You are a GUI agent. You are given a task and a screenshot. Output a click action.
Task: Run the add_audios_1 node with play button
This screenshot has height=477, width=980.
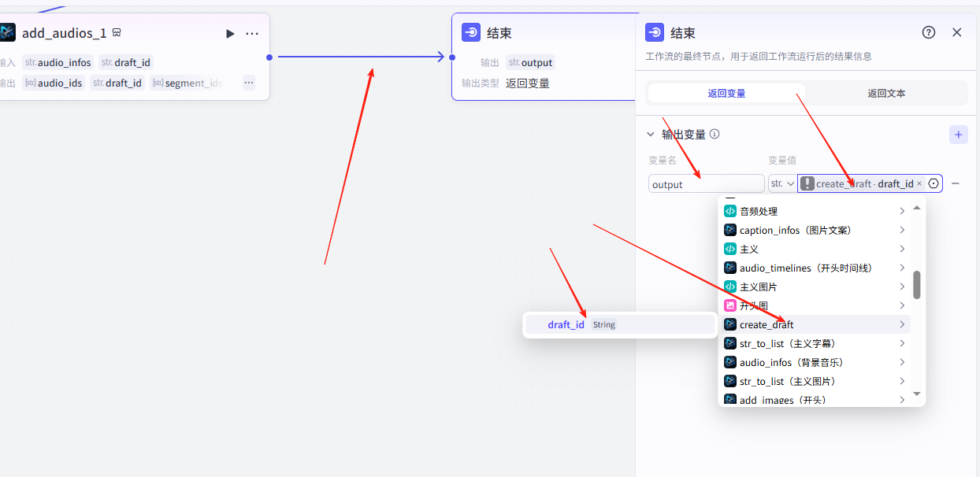coord(230,34)
